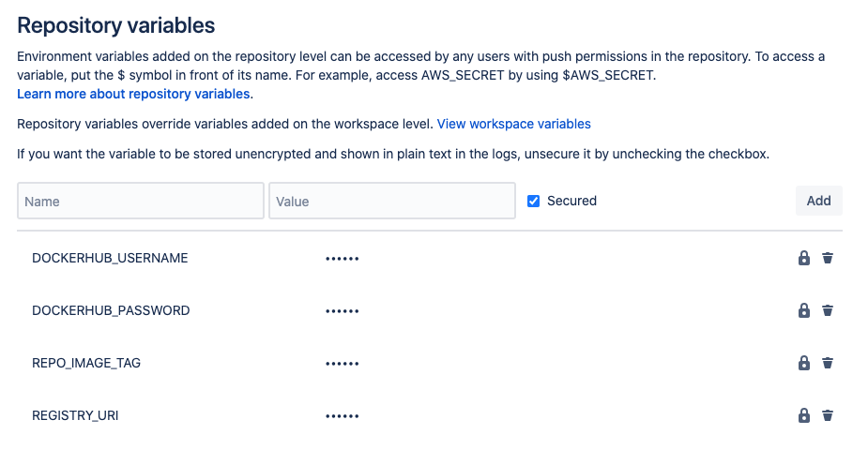Select the DOCKERHUB_PASSWORD variable name
Image resolution: width=868 pixels, height=450 pixels.
111,310
